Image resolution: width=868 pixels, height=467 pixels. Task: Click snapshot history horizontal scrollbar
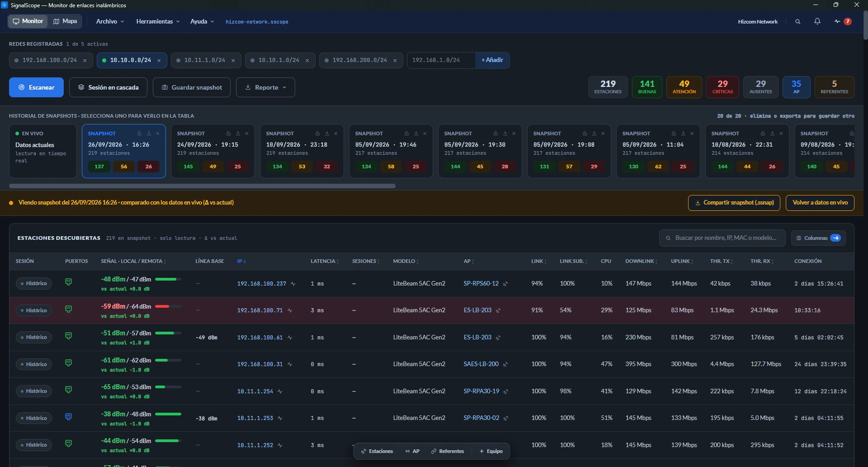(202, 186)
